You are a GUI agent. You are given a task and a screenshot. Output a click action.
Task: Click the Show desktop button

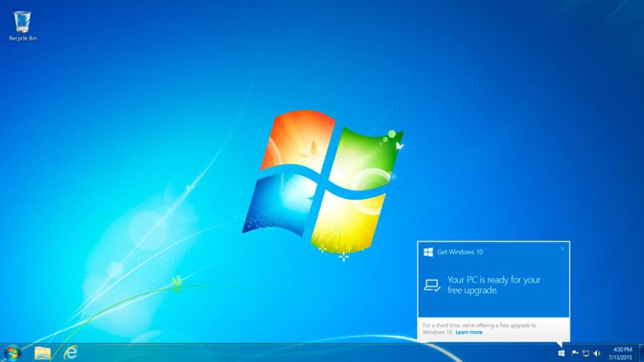pos(641,353)
